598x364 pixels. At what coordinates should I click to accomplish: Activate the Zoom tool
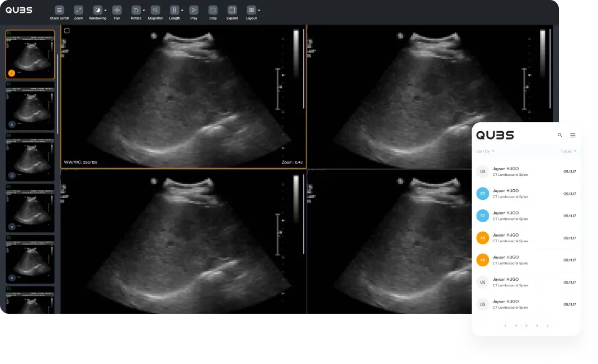[78, 10]
